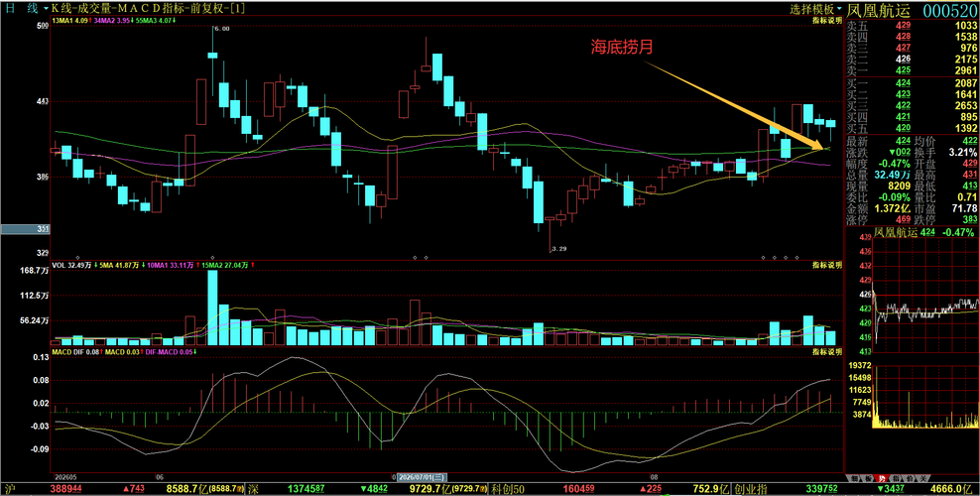Click the rightmost info diamond below the K-line chart

[796, 257]
